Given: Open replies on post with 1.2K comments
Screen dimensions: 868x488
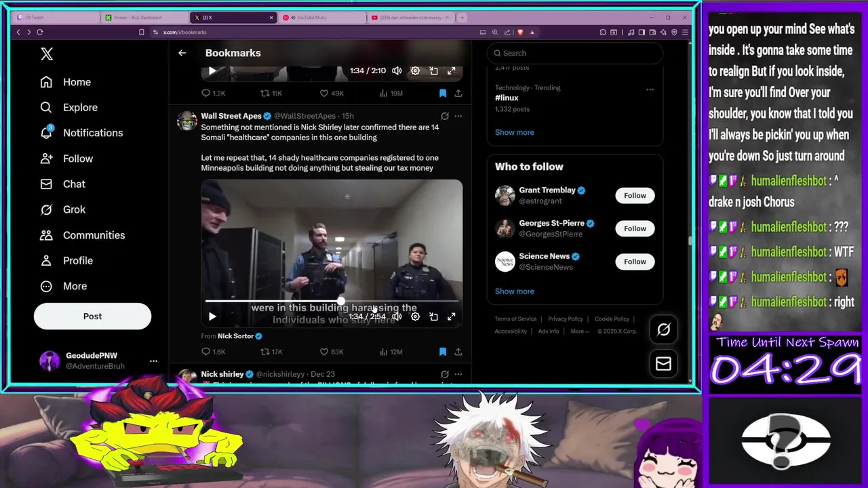Looking at the screenshot, I should coord(213,94).
